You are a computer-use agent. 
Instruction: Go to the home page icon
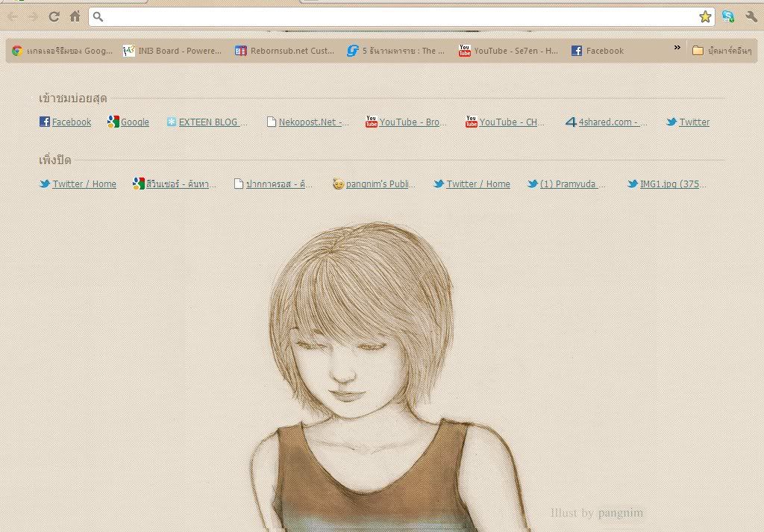coord(75,16)
